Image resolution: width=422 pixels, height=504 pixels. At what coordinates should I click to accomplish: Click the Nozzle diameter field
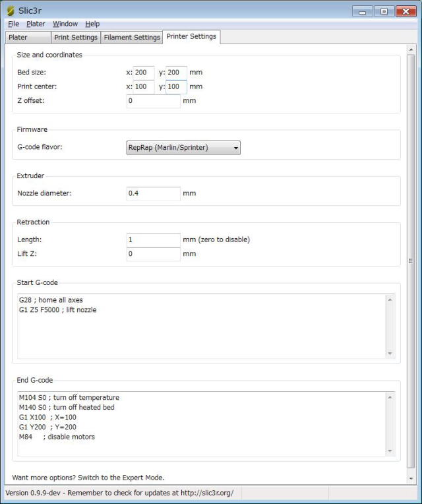pos(154,193)
